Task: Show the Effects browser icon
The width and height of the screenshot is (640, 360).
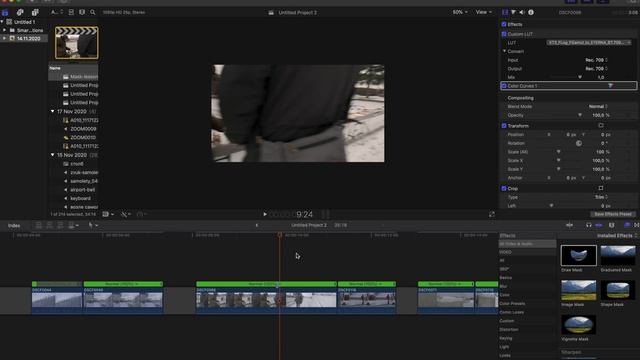Action: (x=627, y=225)
